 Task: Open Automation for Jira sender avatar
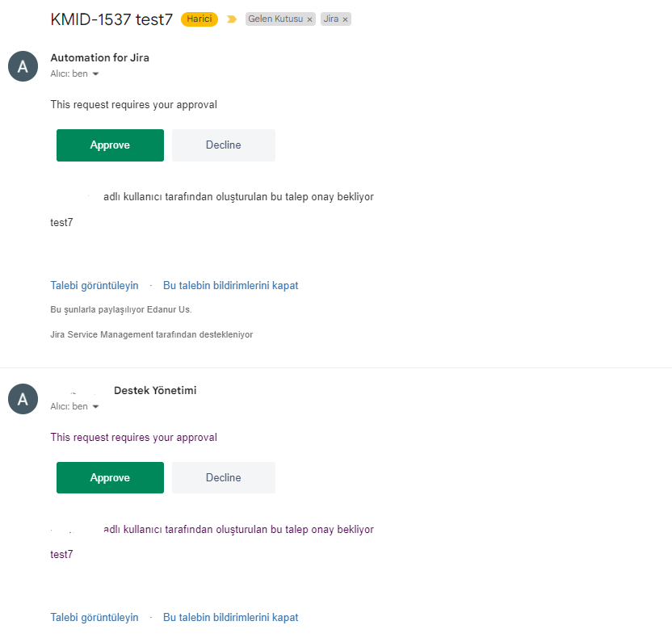pos(23,66)
